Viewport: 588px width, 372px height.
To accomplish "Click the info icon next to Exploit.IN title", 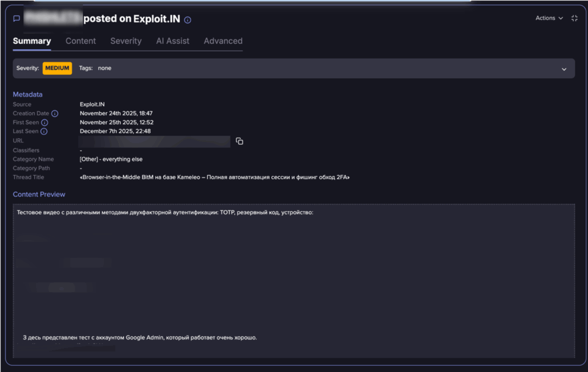I will click(187, 20).
